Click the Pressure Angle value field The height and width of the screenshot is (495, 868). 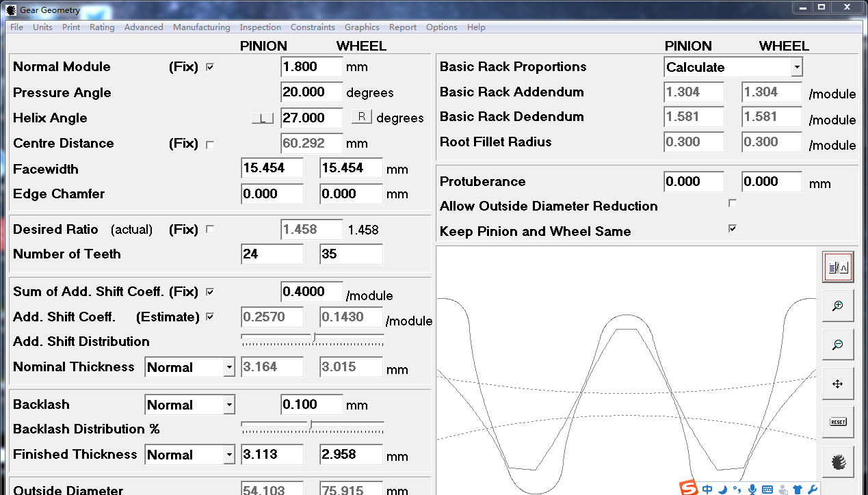coord(312,92)
